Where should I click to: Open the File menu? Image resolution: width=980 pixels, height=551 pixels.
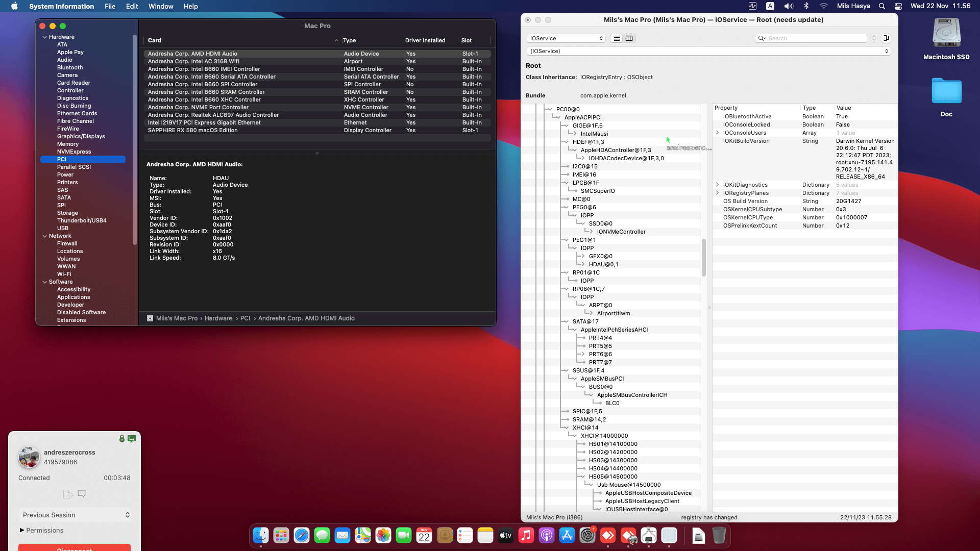tap(110, 6)
